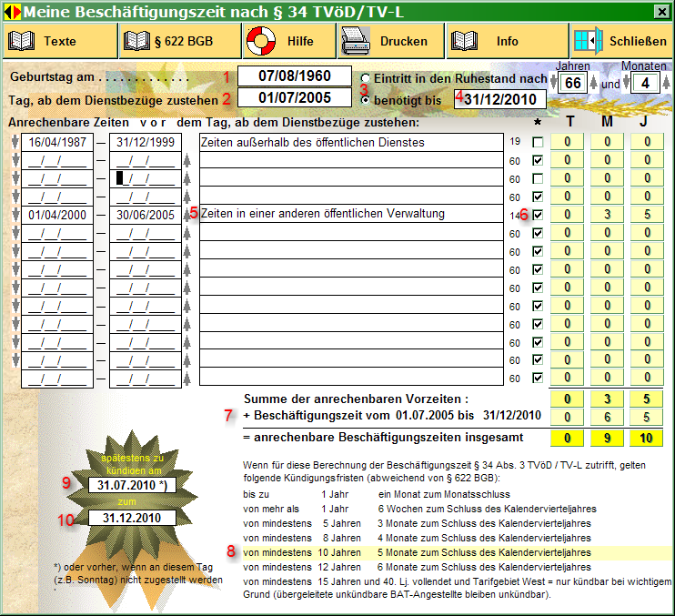Screen dimensions: 675x616
Task: Click the Geburtstag date field 07/08/1960
Action: coord(295,76)
